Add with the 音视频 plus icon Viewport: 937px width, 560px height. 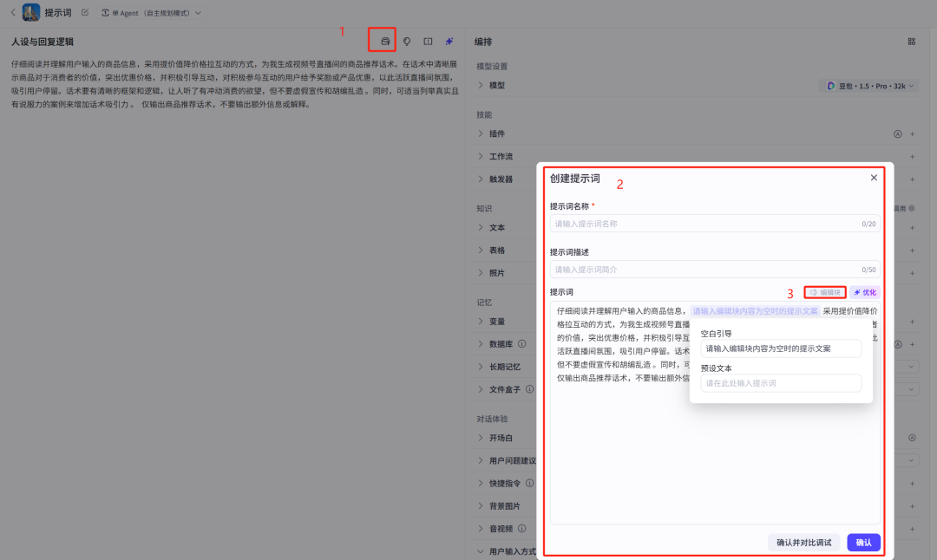pos(913,529)
